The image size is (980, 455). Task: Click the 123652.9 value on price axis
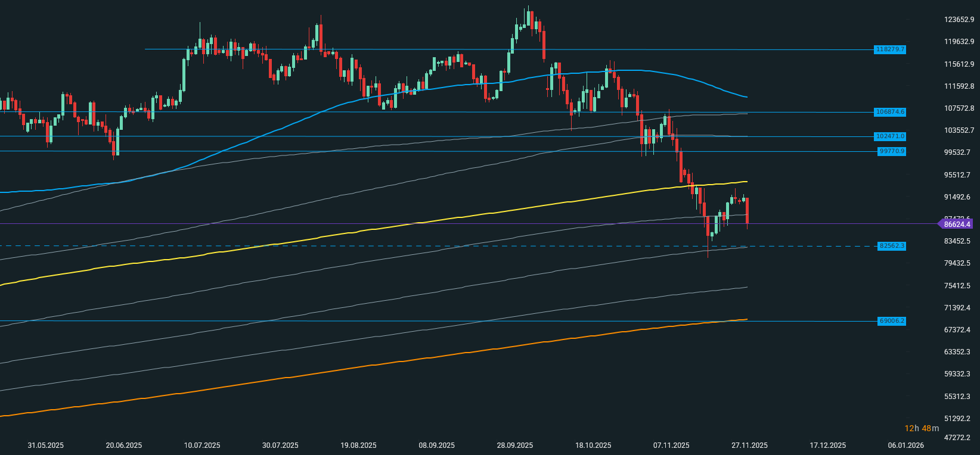click(x=959, y=20)
